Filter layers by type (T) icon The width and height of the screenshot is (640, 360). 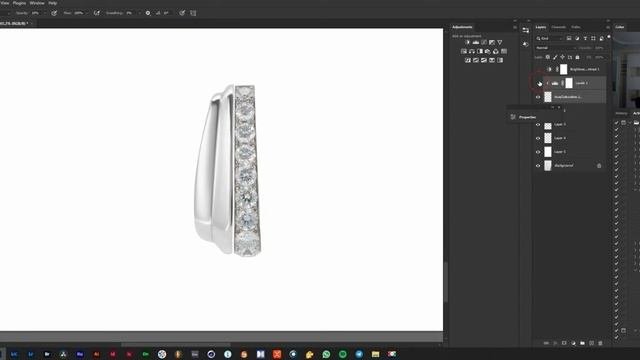click(x=585, y=38)
